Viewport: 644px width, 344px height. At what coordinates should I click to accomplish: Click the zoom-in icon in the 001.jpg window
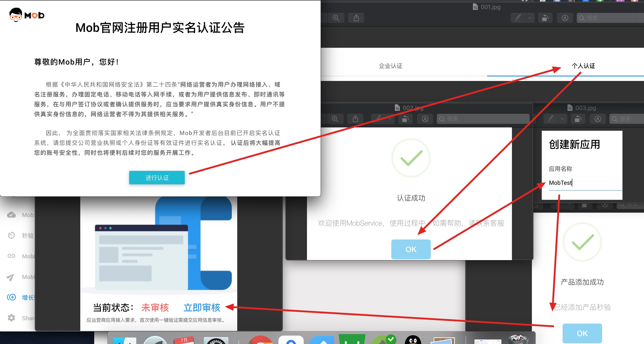[336, 18]
